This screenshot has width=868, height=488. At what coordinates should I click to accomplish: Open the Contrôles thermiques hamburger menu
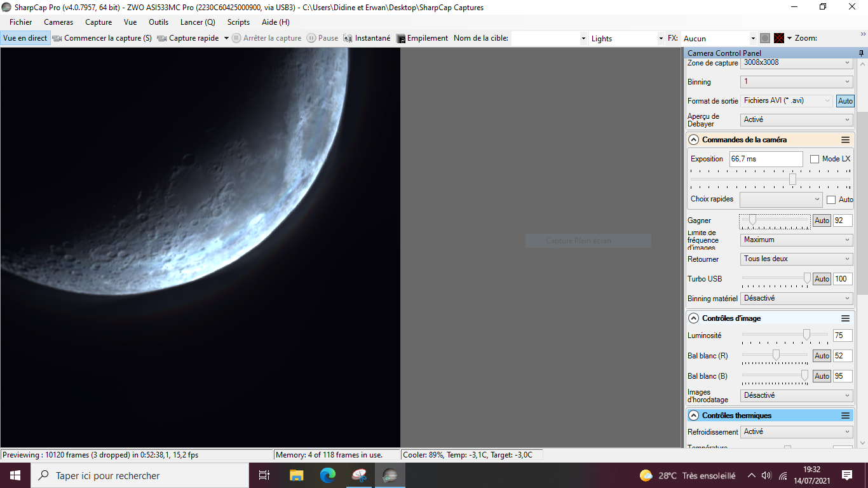click(x=846, y=416)
